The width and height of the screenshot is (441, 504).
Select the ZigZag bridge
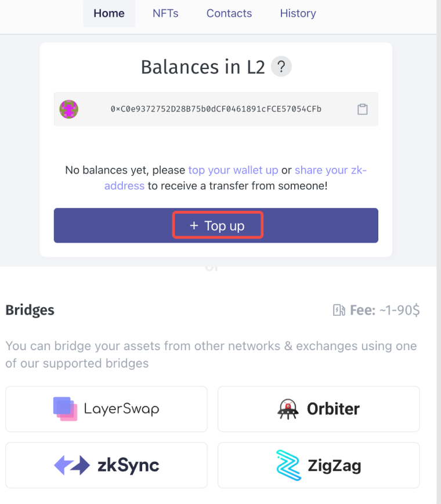319,465
